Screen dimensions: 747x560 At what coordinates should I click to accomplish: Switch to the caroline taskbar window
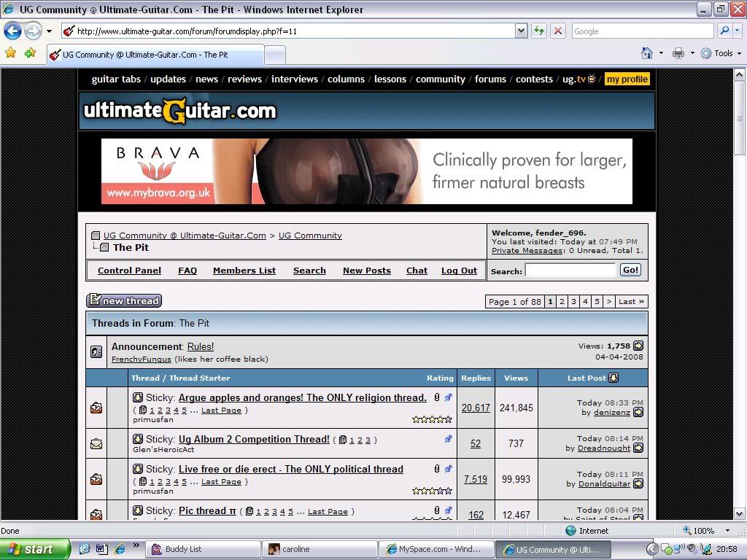point(320,549)
